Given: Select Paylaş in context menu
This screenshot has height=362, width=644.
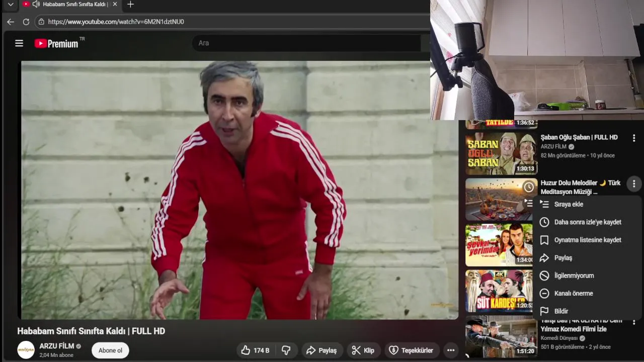Looking at the screenshot, I should (588, 258).
